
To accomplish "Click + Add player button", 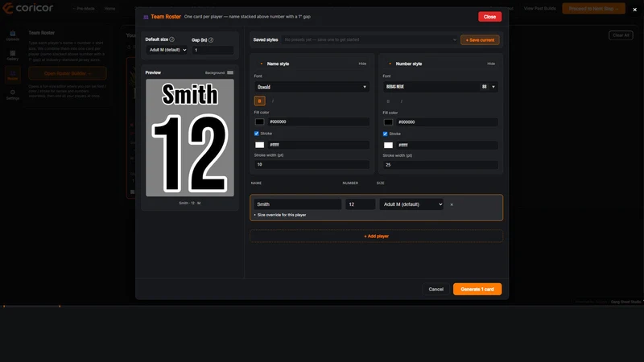I will [x=376, y=236].
